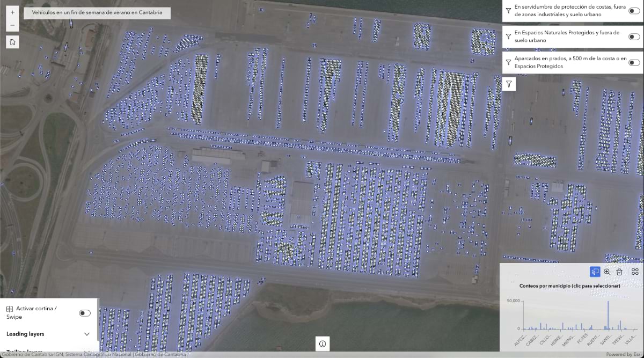Click the default map extent home icon
644x358 pixels.
pyautogui.click(x=12, y=41)
